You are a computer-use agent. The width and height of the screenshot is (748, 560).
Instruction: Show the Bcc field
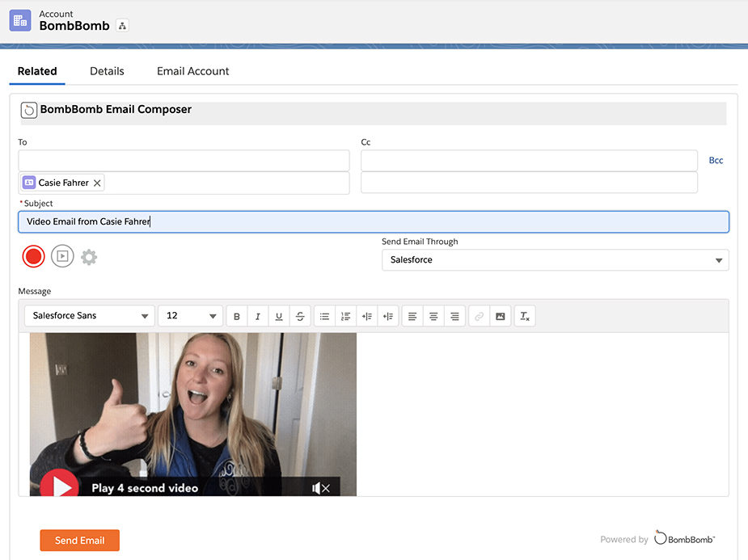tap(716, 160)
